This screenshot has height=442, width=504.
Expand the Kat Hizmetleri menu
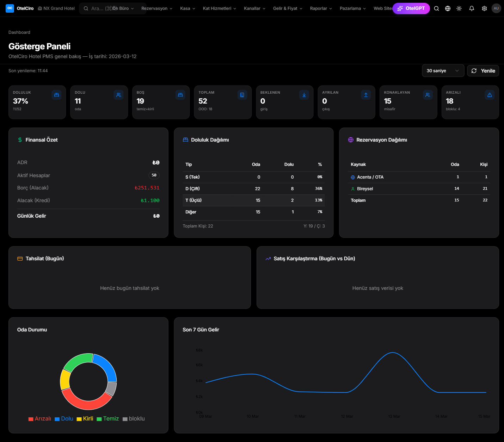tap(220, 8)
